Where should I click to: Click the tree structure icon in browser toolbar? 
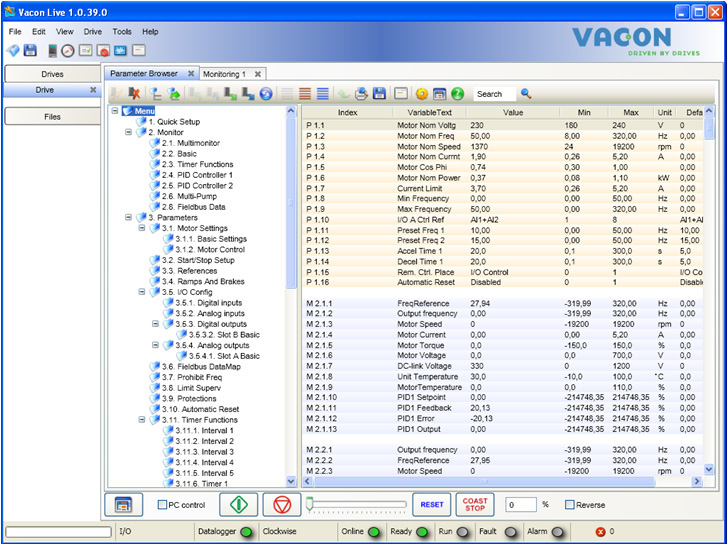155,94
